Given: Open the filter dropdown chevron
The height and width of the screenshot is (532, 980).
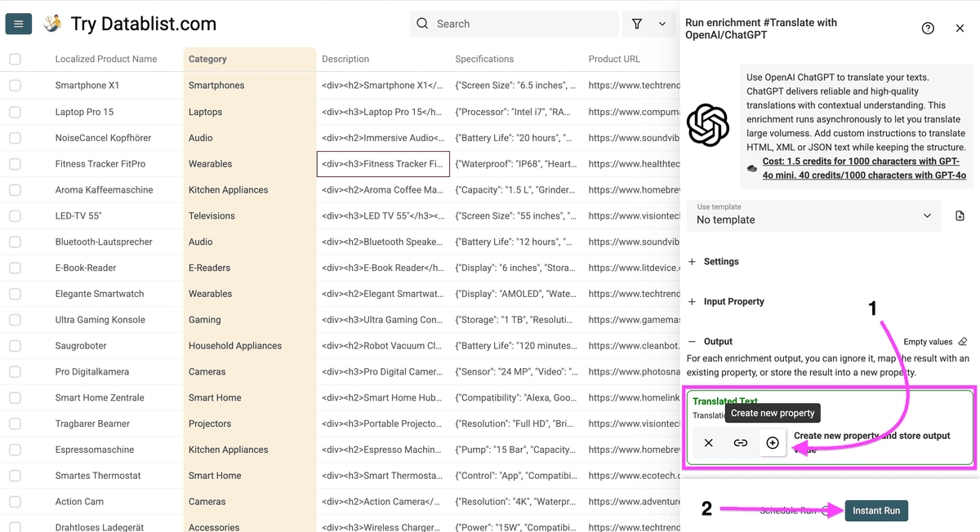Looking at the screenshot, I should (x=662, y=24).
